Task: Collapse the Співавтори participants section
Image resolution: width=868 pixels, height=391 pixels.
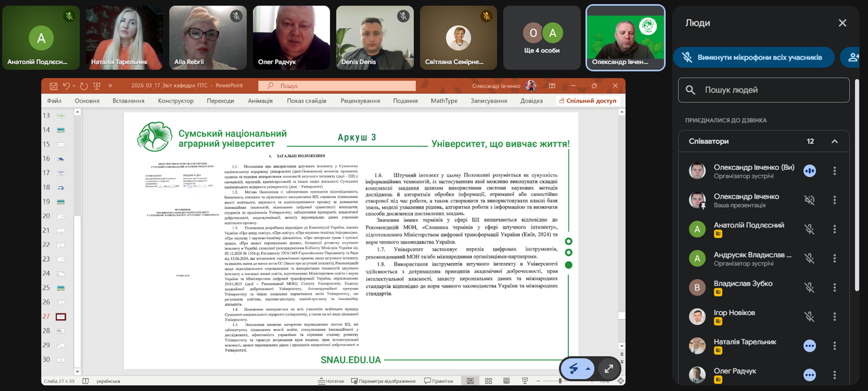Action: [x=834, y=141]
